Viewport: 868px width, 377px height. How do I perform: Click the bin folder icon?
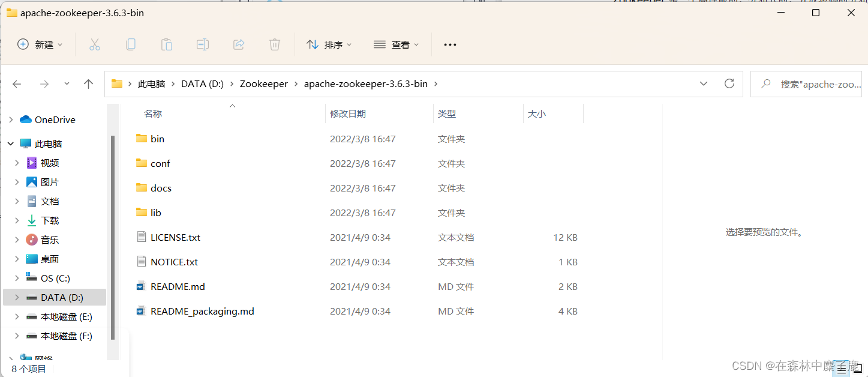(x=142, y=139)
